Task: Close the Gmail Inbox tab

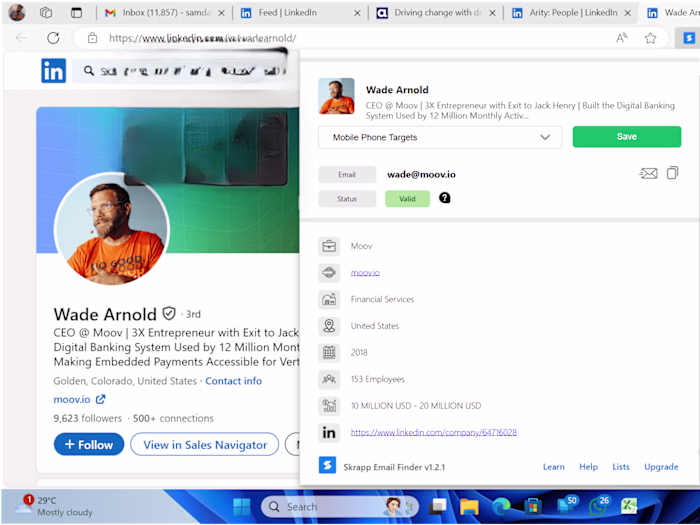Action: 221,13
